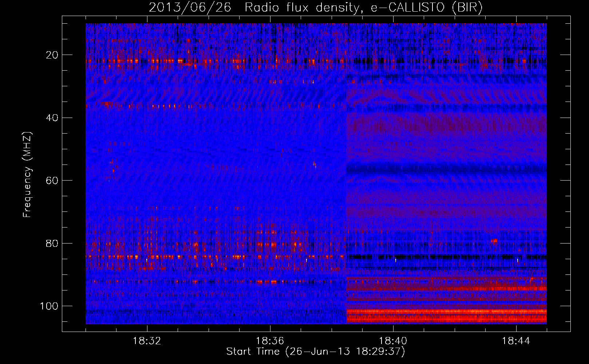
Task: Click the '40' frequency tick label
Action: pos(53,118)
